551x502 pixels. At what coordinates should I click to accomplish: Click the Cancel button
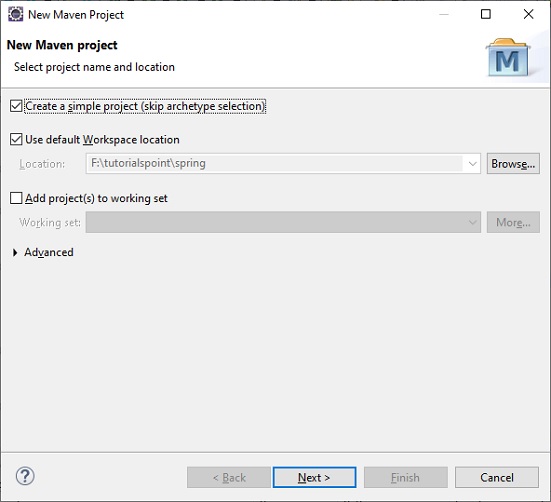(x=497, y=477)
